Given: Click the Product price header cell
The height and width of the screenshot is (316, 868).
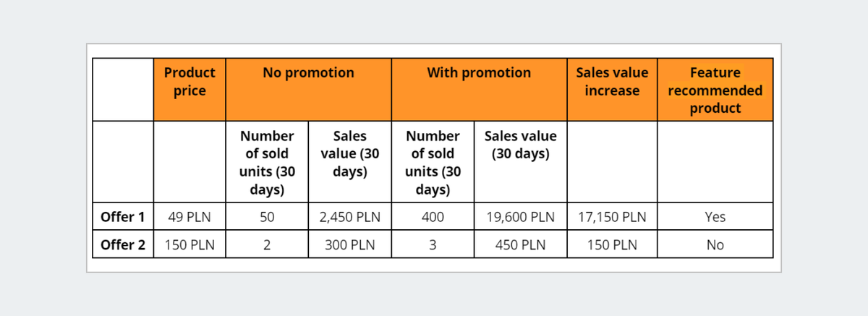Looking at the screenshot, I should point(190,90).
